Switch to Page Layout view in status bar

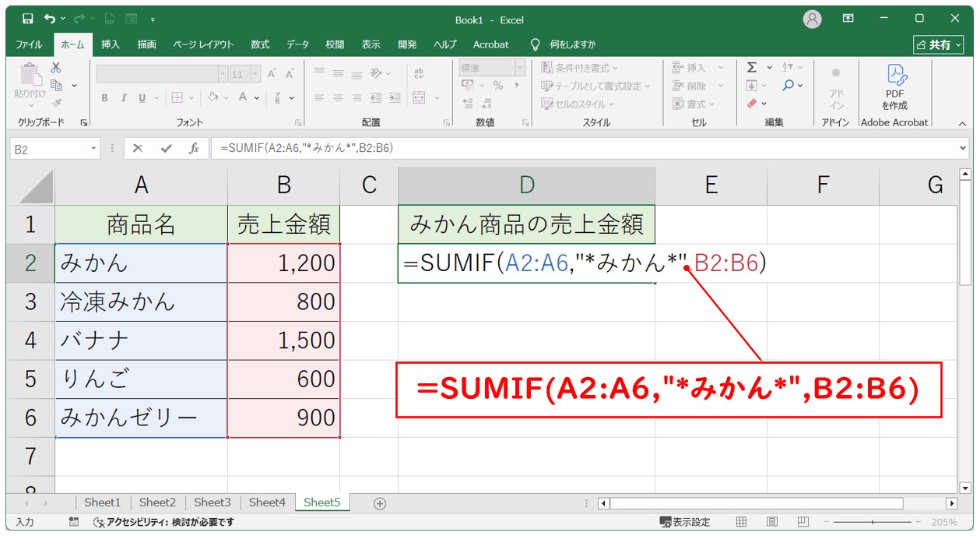[x=771, y=522]
